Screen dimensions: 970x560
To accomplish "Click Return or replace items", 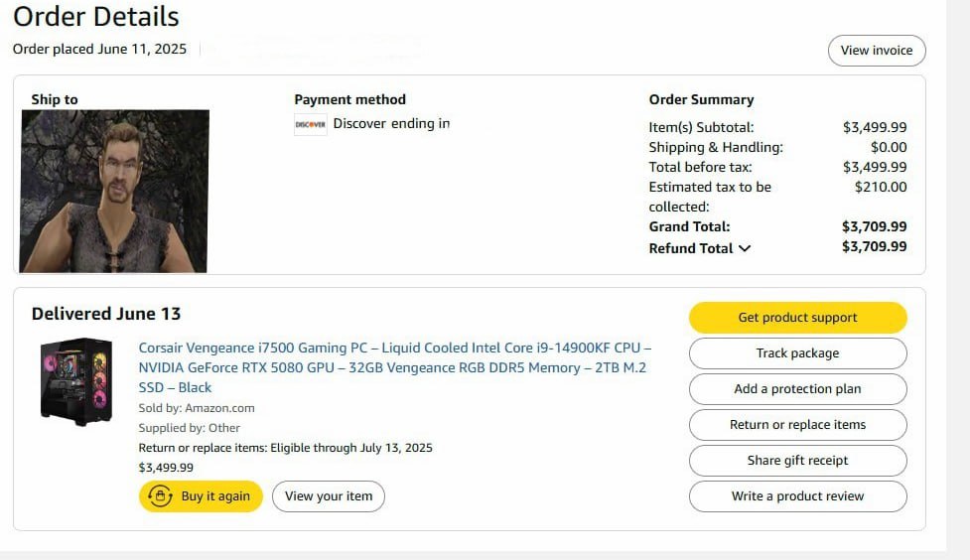I will 797,425.
